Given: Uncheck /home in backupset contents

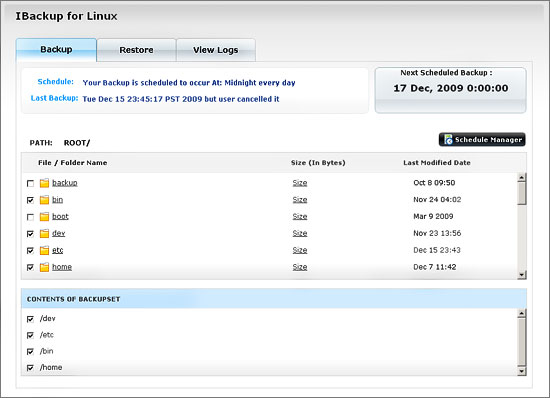Looking at the screenshot, I should tap(31, 368).
